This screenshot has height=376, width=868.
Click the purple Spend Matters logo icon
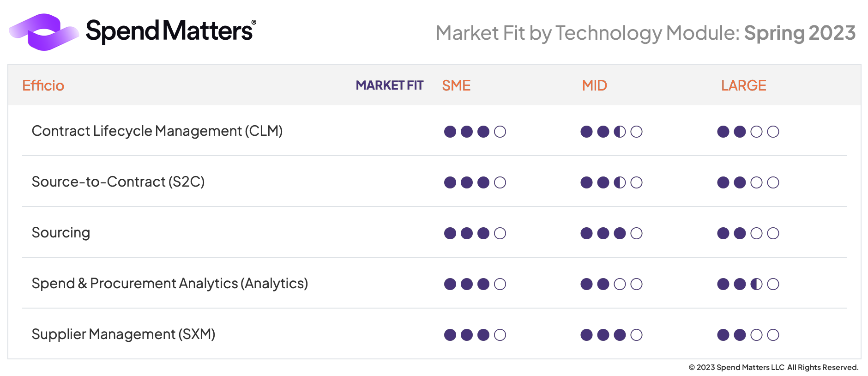pyautogui.click(x=43, y=32)
